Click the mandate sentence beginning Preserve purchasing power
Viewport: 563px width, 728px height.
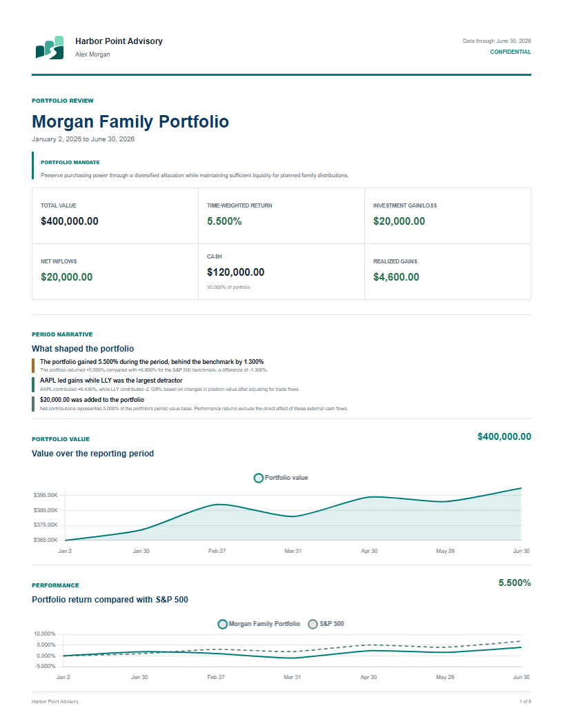pos(195,176)
